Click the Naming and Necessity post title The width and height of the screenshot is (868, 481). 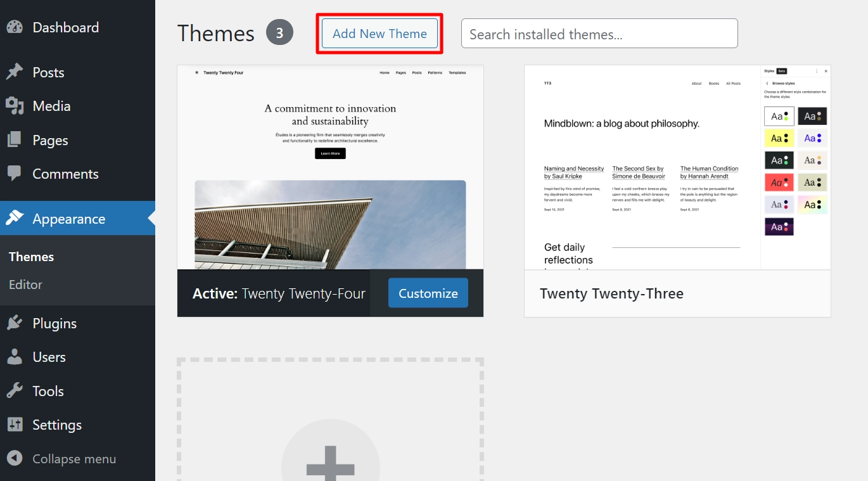[574, 172]
